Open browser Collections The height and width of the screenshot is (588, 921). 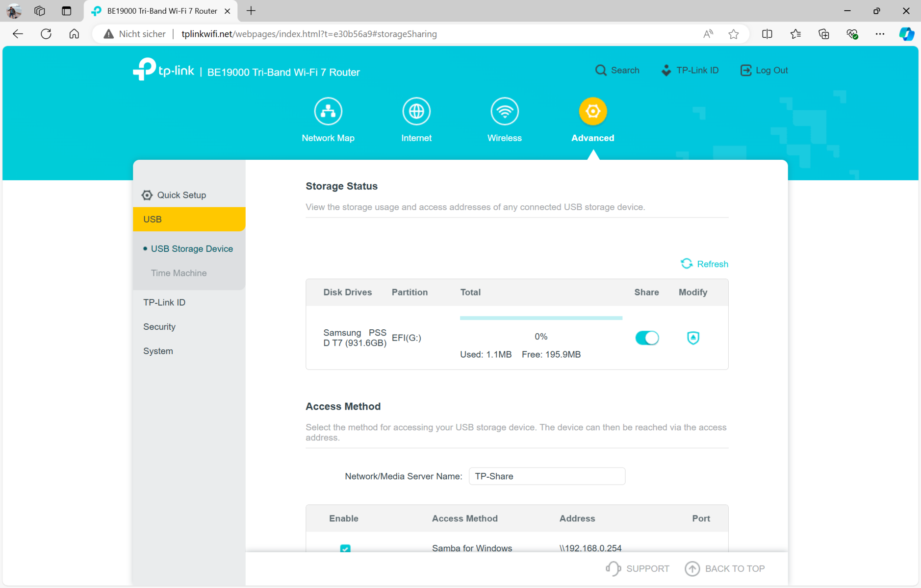click(824, 34)
